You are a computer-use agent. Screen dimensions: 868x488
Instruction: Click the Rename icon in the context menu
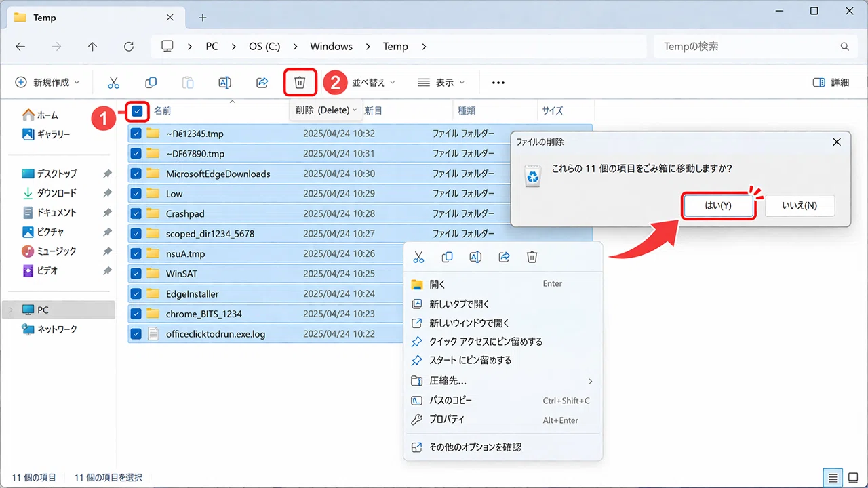click(x=475, y=257)
